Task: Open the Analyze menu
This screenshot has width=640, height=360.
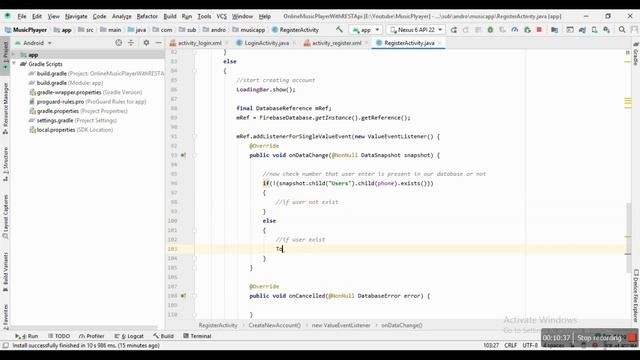Action: [x=122, y=16]
